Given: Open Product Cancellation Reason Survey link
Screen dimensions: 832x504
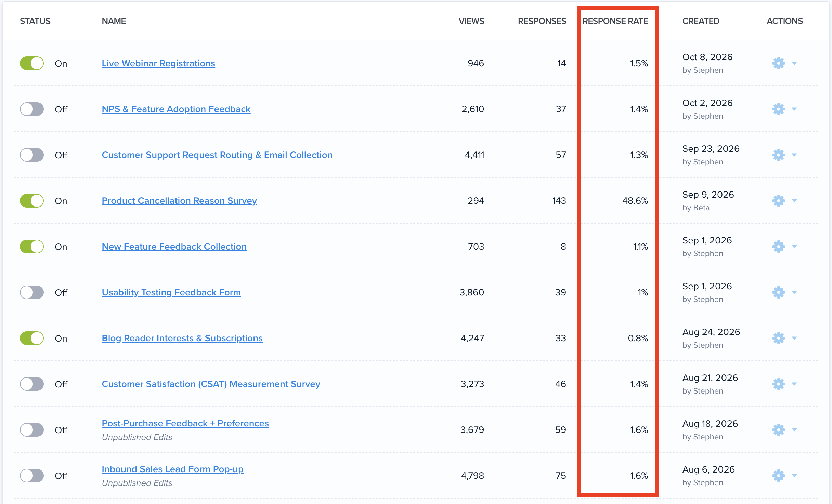Looking at the screenshot, I should pos(179,201).
